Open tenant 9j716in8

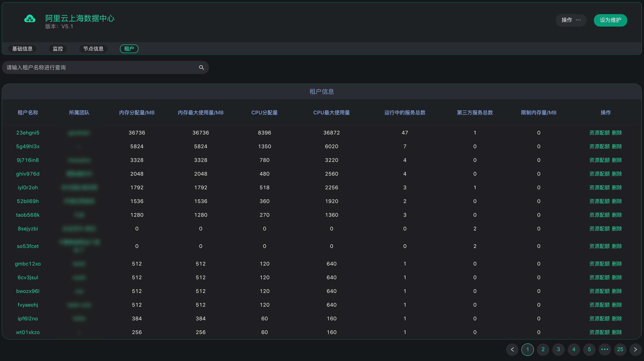(28, 160)
